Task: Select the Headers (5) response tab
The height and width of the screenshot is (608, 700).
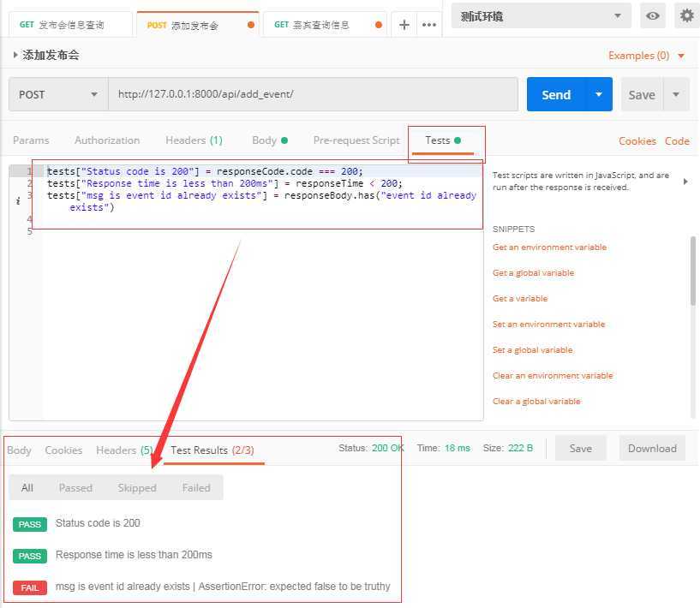Action: (124, 450)
